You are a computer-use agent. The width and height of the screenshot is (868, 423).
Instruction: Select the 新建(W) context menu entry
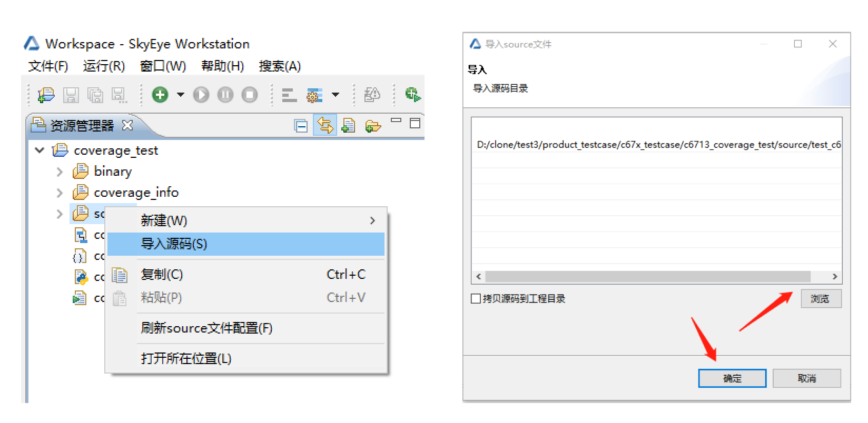tap(246, 220)
